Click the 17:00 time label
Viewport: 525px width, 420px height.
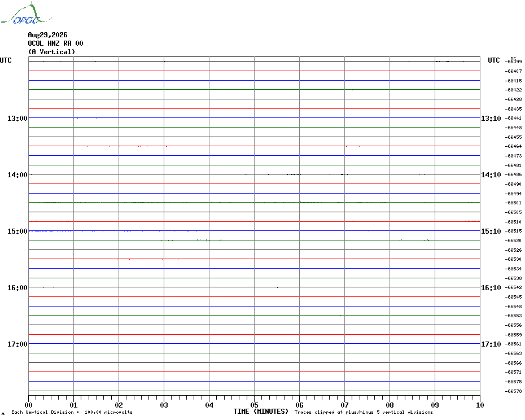click(17, 344)
